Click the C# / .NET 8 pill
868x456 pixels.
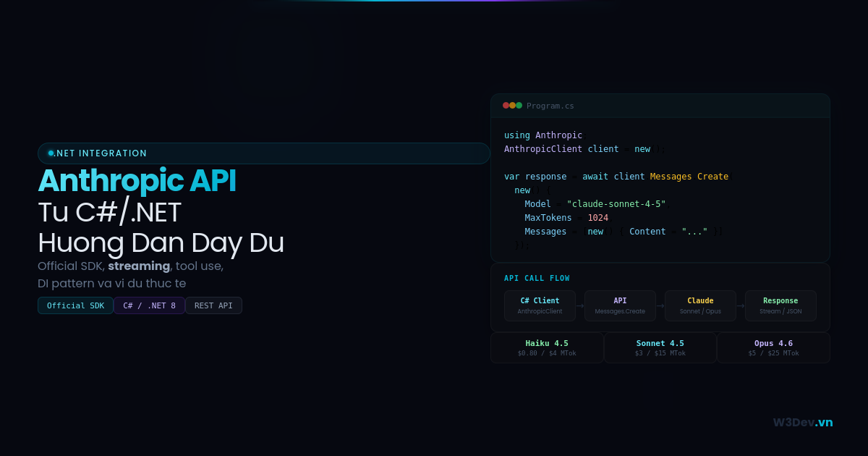tap(149, 305)
